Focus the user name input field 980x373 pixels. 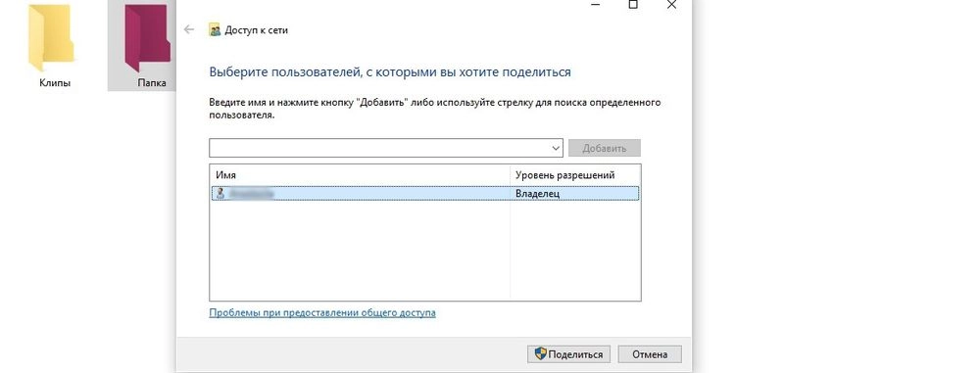click(380, 148)
